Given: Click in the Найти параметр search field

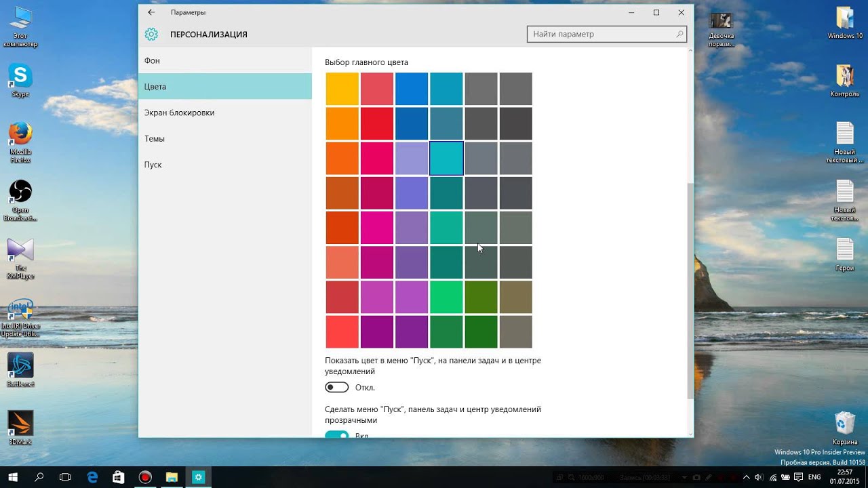Looking at the screenshot, I should pos(607,34).
